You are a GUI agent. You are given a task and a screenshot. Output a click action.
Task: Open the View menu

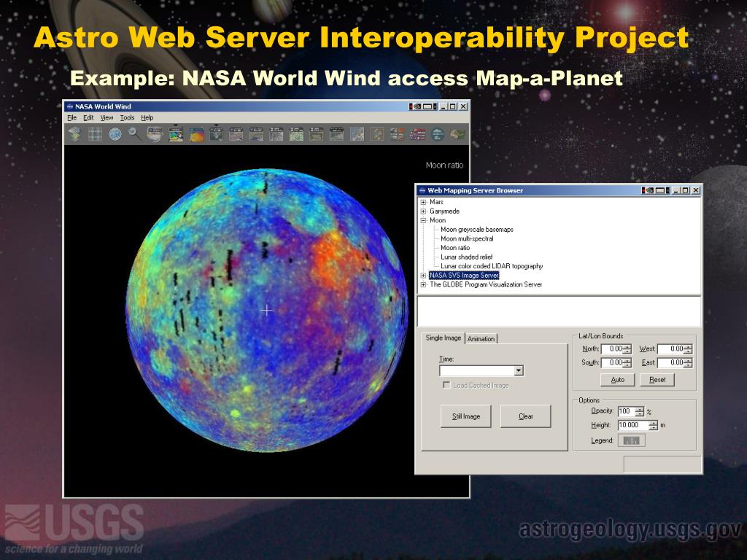[x=107, y=117]
